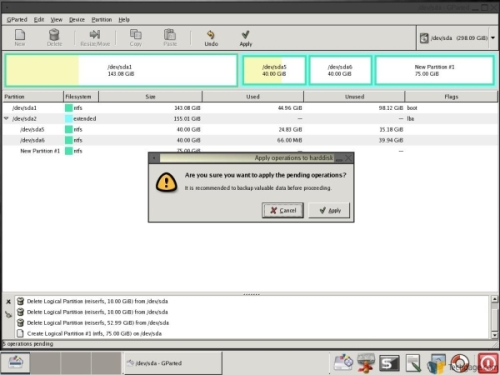Click the Filesystem column header
Viewport: 500px width, 375px height.
point(81,97)
